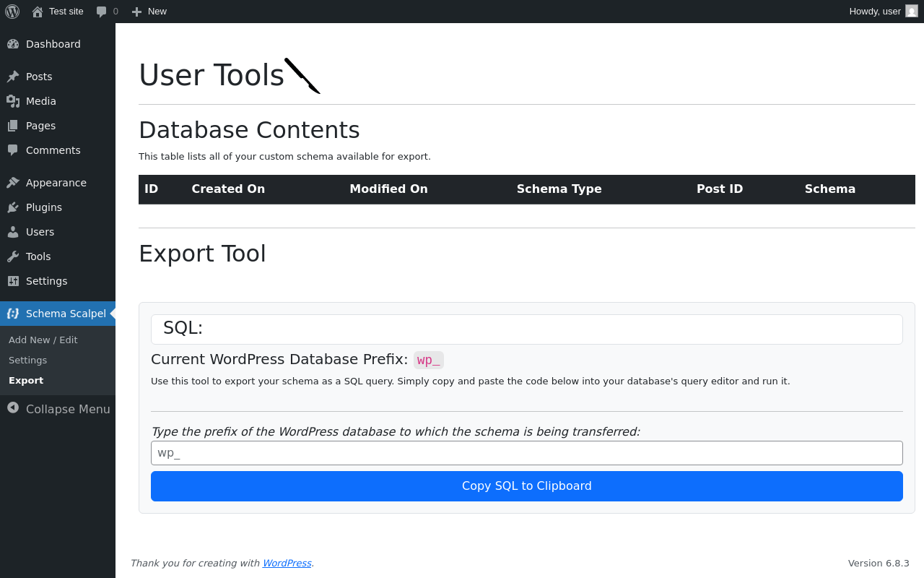
Task: Click the Schema Type column header
Action: (559, 189)
